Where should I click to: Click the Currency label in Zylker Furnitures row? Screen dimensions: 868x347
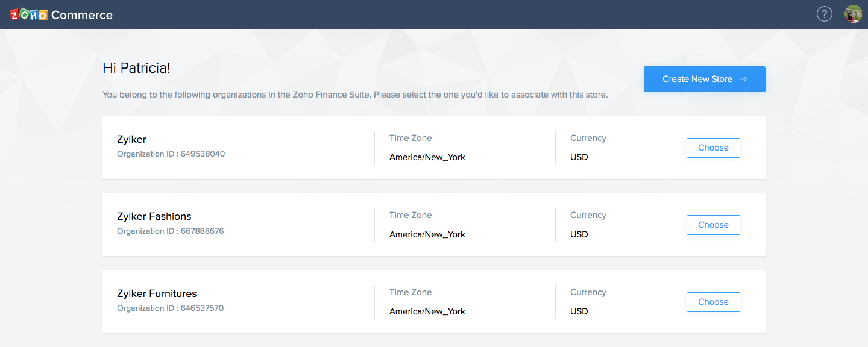point(588,292)
